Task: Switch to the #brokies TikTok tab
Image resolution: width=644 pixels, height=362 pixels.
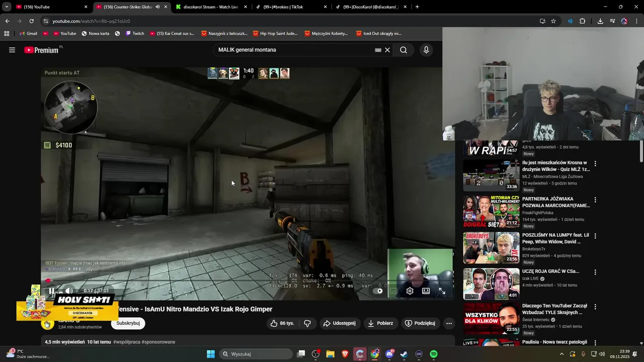Action: click(x=291, y=7)
